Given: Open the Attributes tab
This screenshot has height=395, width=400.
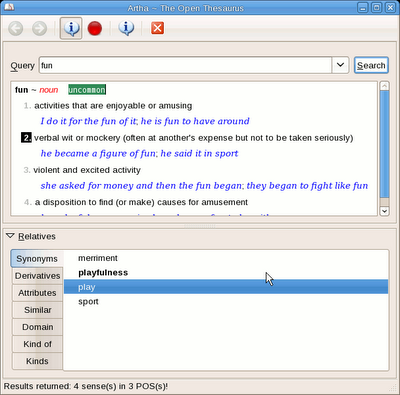Looking at the screenshot, I should 37,293.
